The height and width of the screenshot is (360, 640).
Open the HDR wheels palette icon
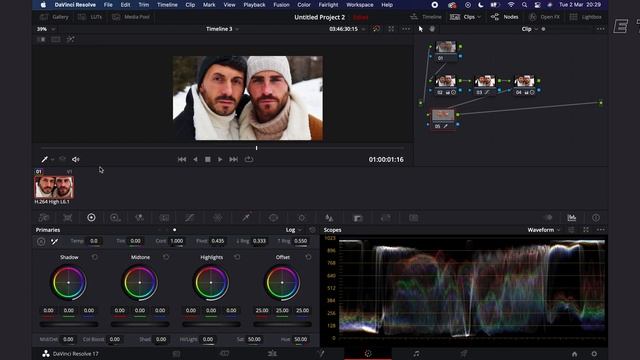115,218
